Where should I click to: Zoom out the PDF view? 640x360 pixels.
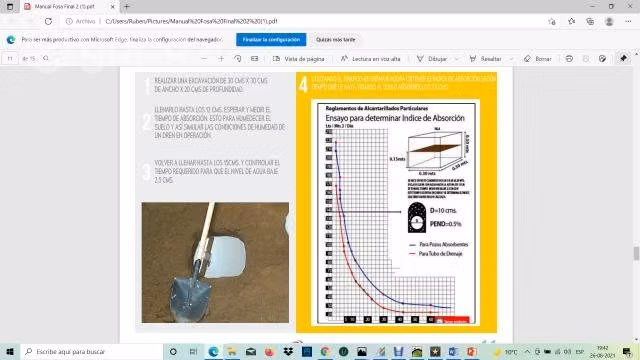click(204, 59)
